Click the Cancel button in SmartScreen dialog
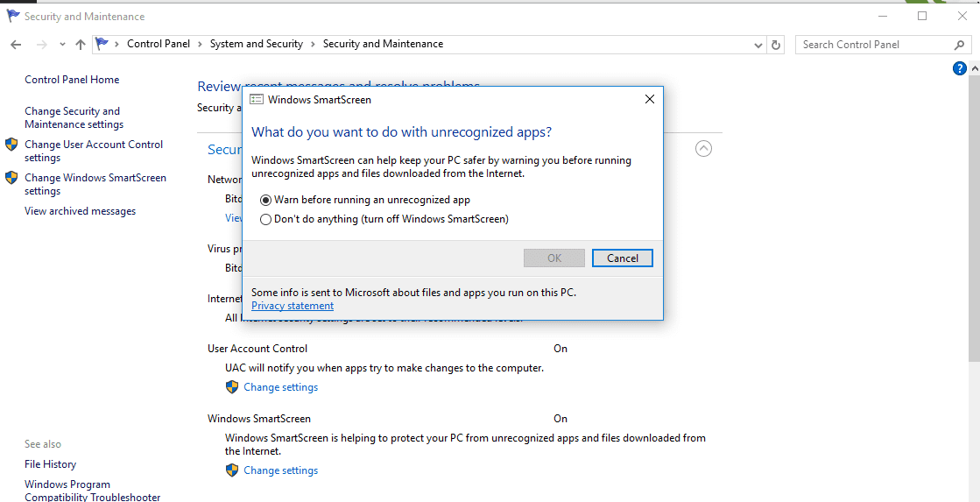 coord(623,258)
